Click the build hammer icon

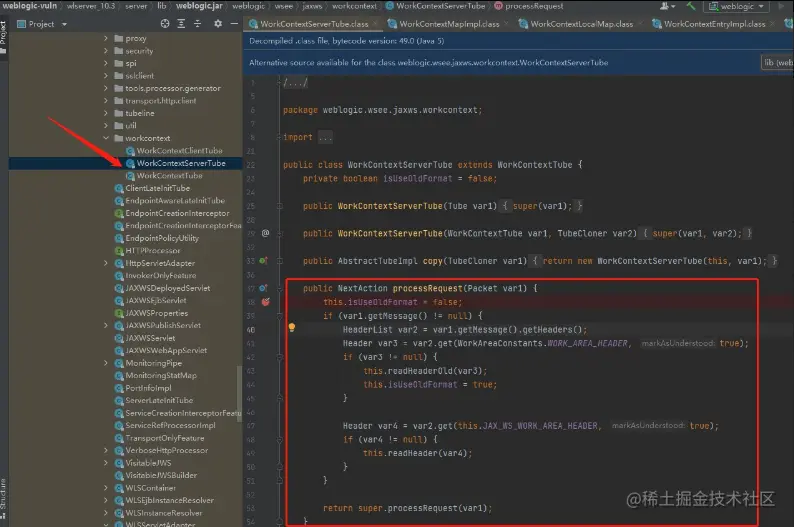pos(691,6)
